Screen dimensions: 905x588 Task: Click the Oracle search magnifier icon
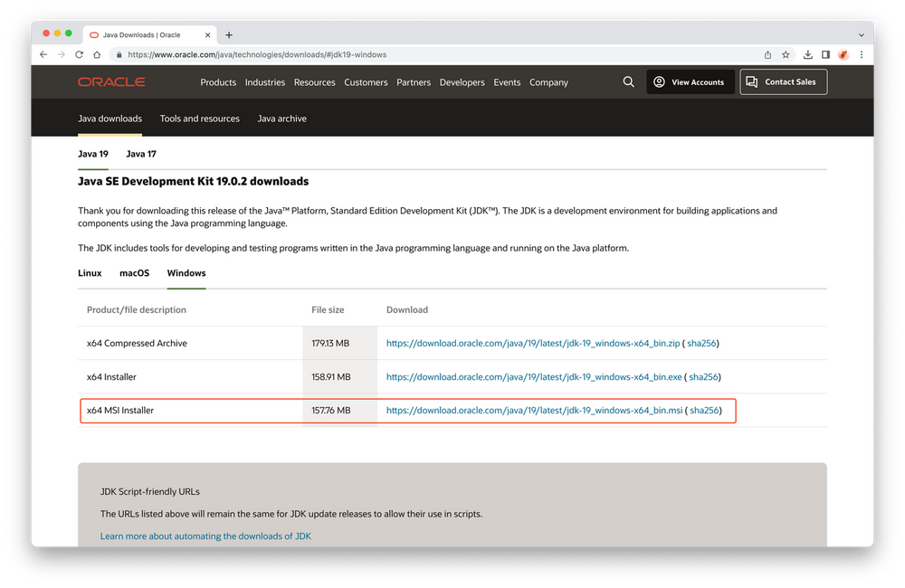click(629, 82)
